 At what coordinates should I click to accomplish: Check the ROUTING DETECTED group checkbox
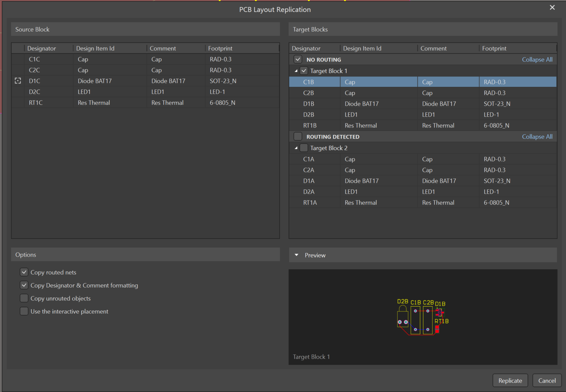[x=298, y=136]
